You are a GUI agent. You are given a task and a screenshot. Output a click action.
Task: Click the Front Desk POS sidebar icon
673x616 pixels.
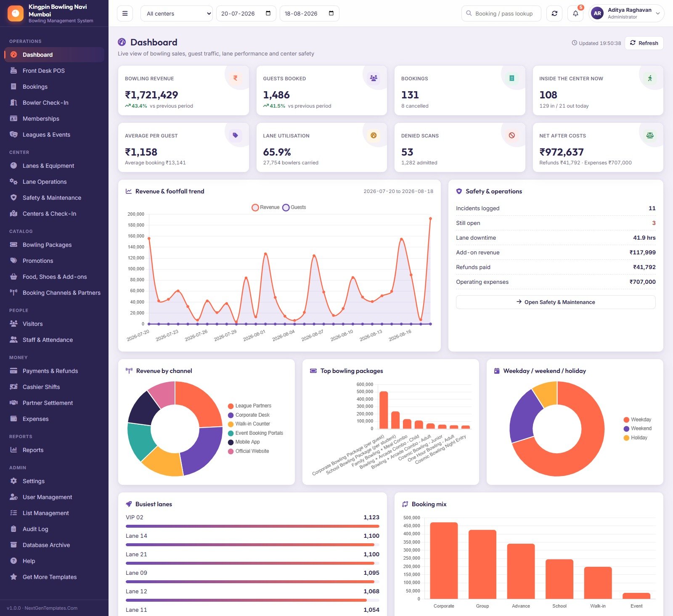click(13, 71)
